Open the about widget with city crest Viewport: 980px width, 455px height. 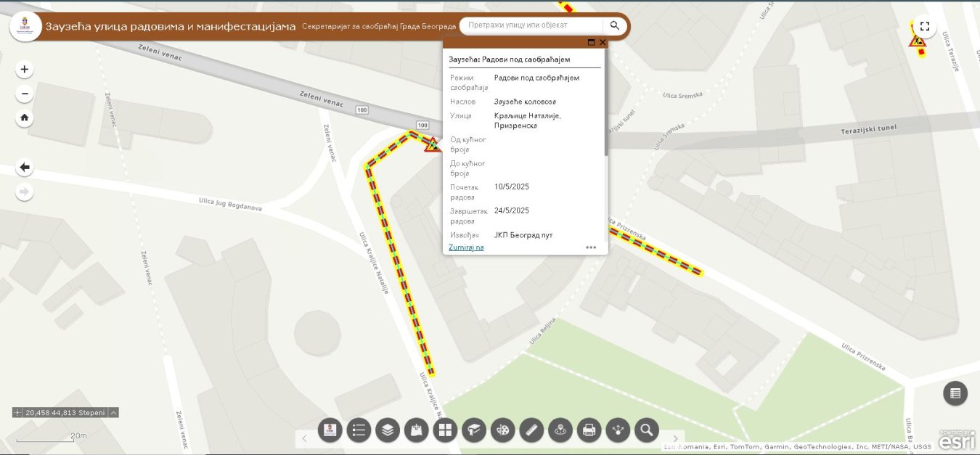(x=330, y=430)
